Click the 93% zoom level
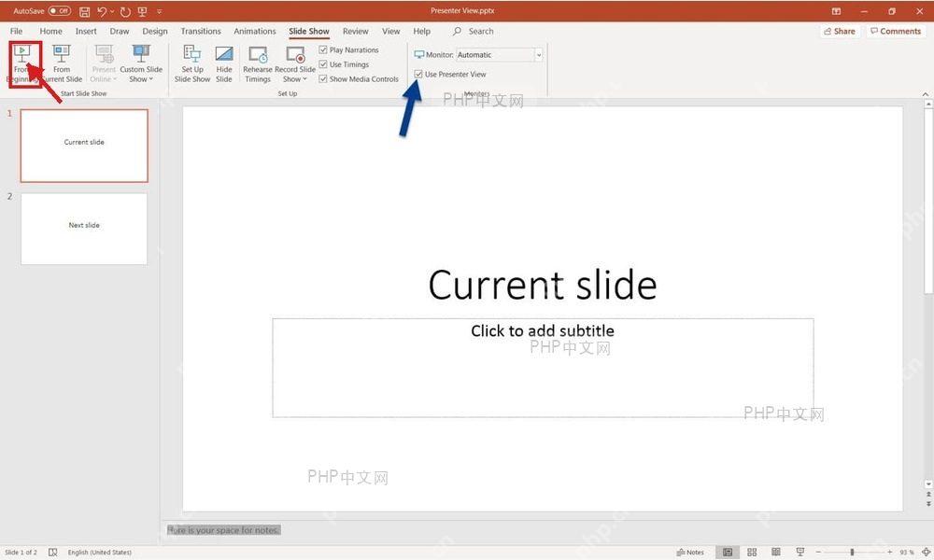This screenshot has height=560, width=934. [907, 553]
